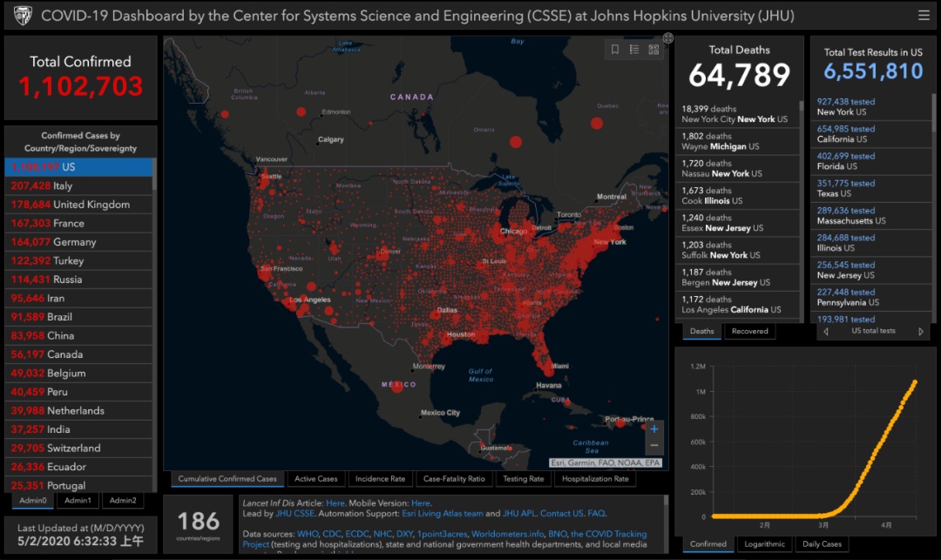
Task: Open the map bookmarks icon
Action: pyautogui.click(x=614, y=50)
